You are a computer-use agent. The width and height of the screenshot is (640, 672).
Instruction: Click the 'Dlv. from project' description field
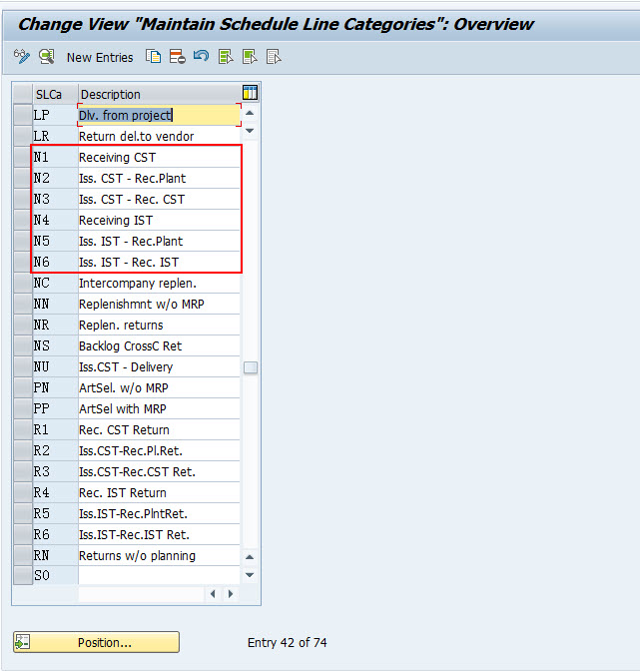159,115
